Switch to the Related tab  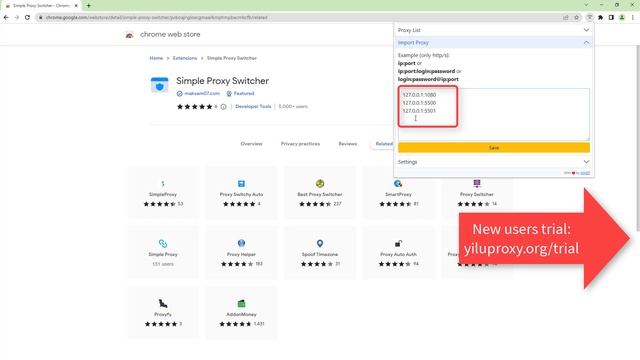pyautogui.click(x=384, y=144)
